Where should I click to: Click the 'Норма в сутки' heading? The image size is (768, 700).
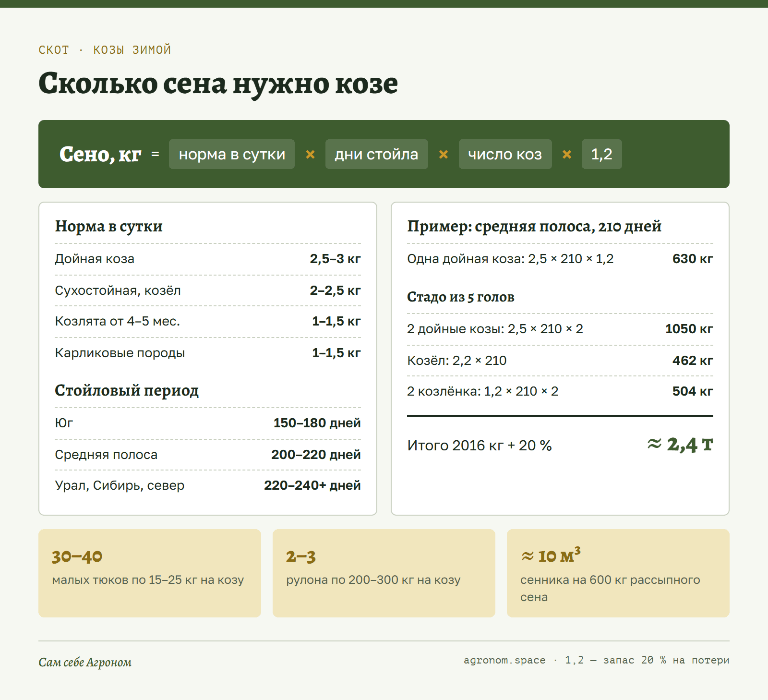click(x=109, y=226)
